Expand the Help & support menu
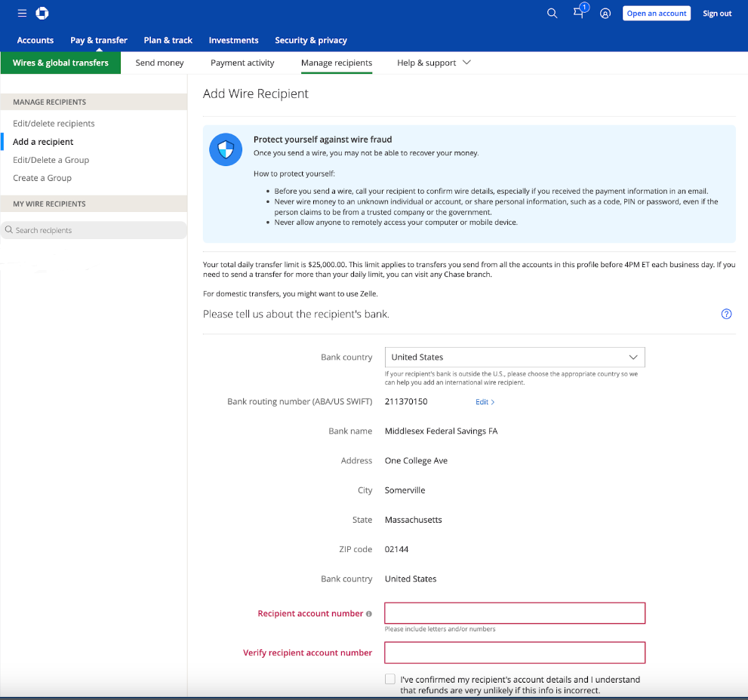This screenshot has height=700, width=748. coord(433,63)
